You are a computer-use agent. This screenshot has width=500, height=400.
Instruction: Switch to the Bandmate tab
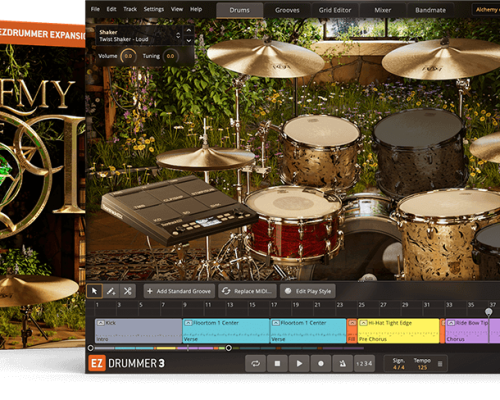[430, 10]
